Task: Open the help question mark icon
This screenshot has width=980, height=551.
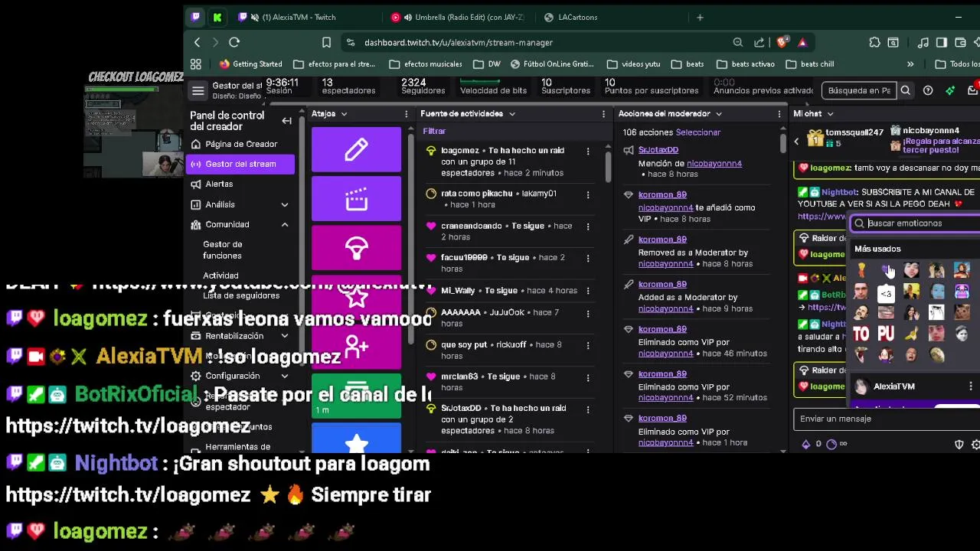Action: [928, 90]
